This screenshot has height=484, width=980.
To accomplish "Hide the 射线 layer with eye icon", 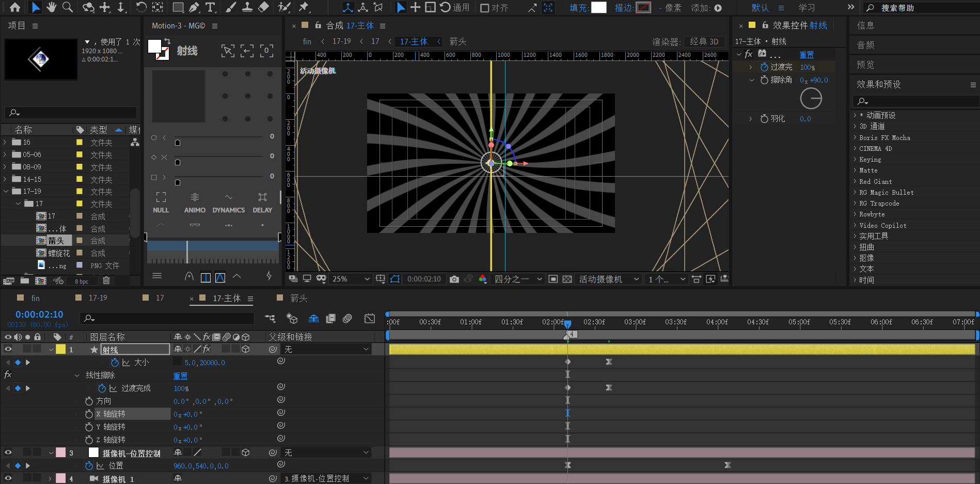I will [8, 350].
